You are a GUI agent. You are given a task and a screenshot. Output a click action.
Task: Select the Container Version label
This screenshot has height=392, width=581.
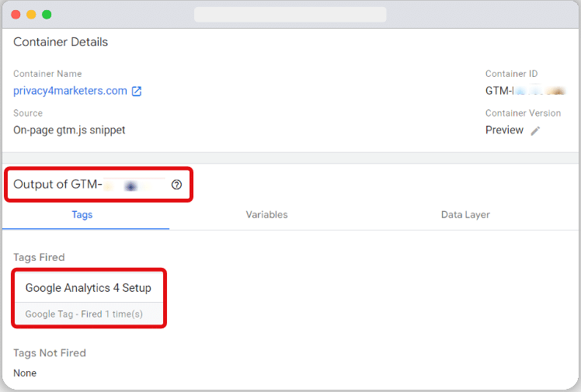point(523,113)
